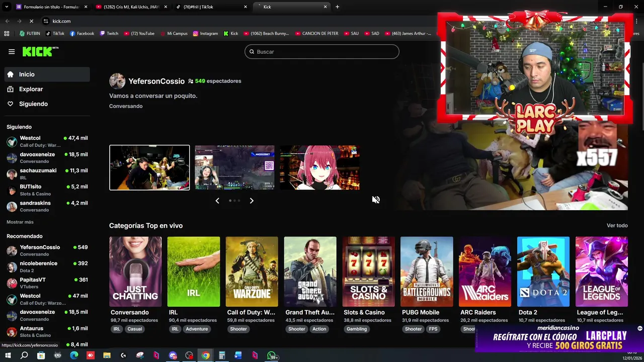644x362 pixels.
Task: Open the Slots & Casino category card
Action: click(368, 271)
